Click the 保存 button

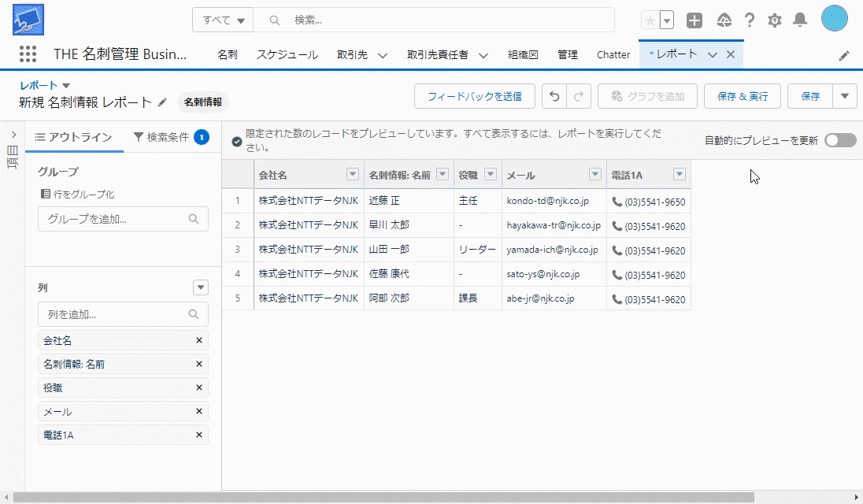point(810,96)
